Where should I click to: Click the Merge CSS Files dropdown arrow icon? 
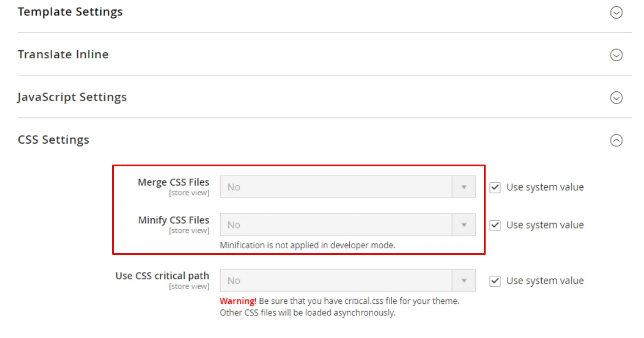(x=464, y=187)
